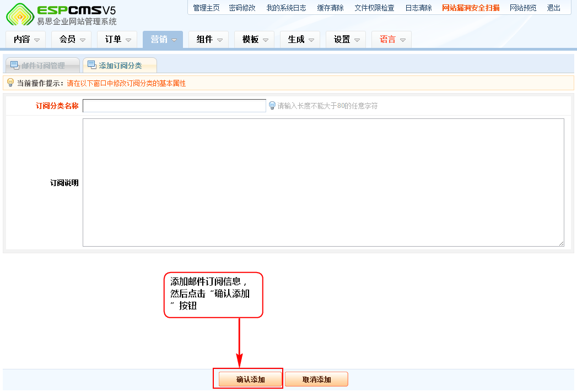Open the 组件 dropdown menu
This screenshot has height=392, width=577.
tap(209, 39)
